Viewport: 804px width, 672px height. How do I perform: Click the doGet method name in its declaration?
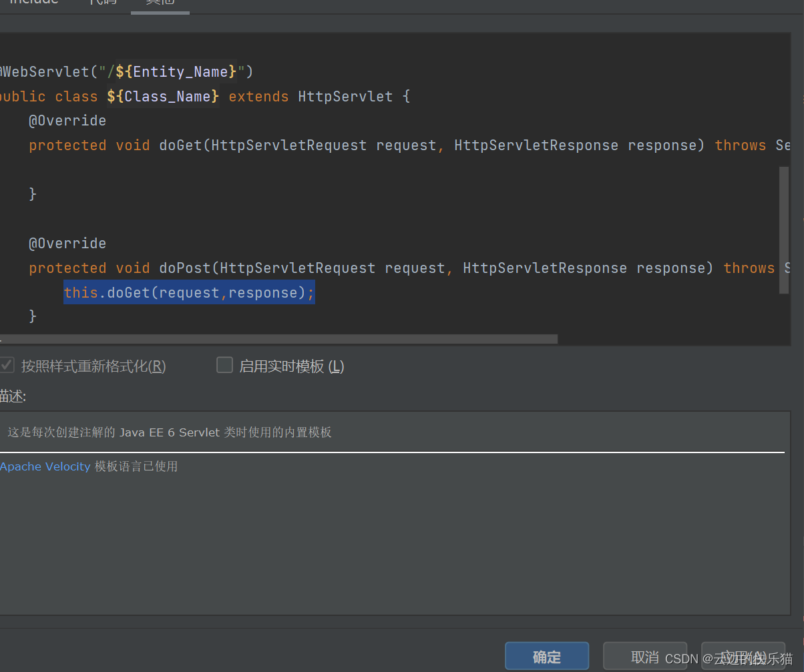click(x=180, y=145)
